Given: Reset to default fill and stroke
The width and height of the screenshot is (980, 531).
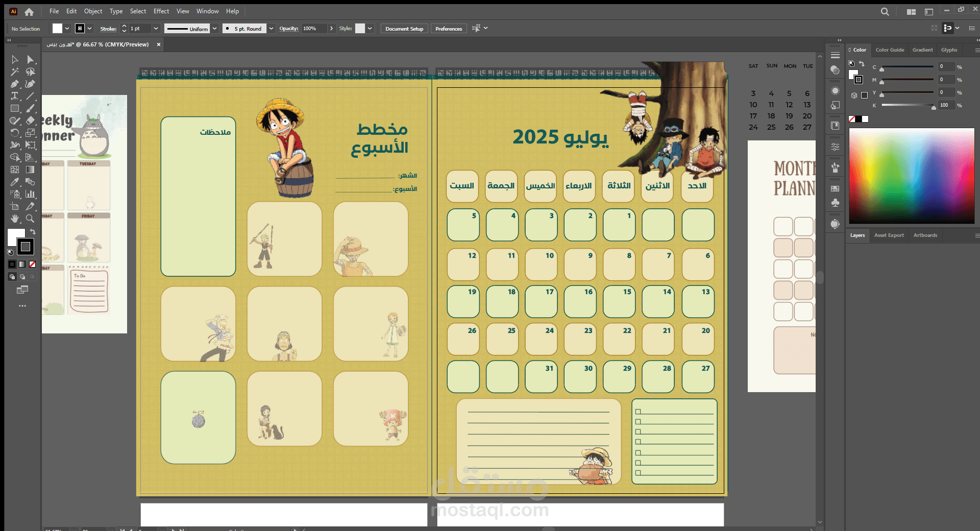Looking at the screenshot, I should 10,252.
